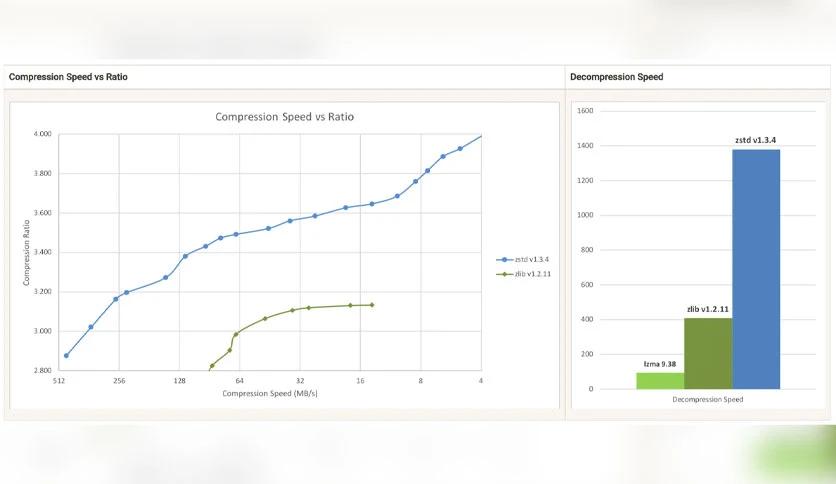Click the "Compression Ratio" vertical axis title
836x484 pixels.
point(26,253)
